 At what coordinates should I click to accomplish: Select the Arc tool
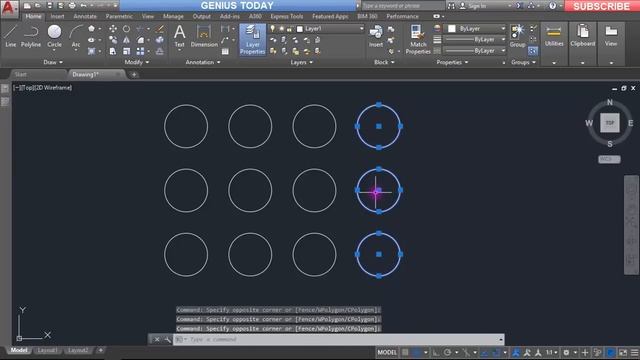[76, 36]
